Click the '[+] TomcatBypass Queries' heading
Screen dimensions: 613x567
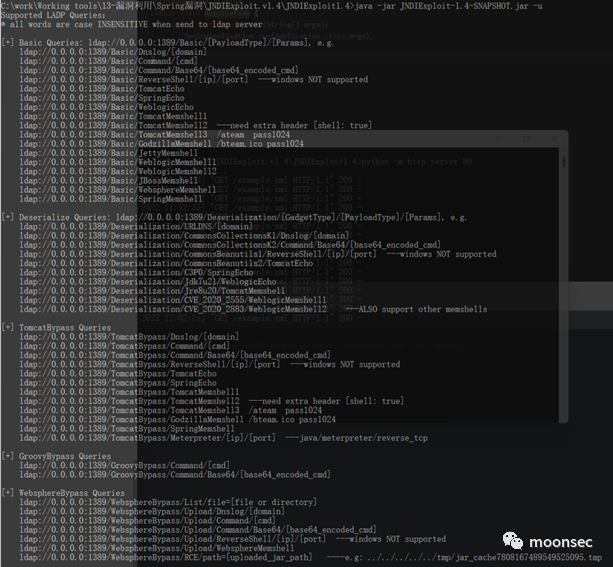(x=56, y=328)
